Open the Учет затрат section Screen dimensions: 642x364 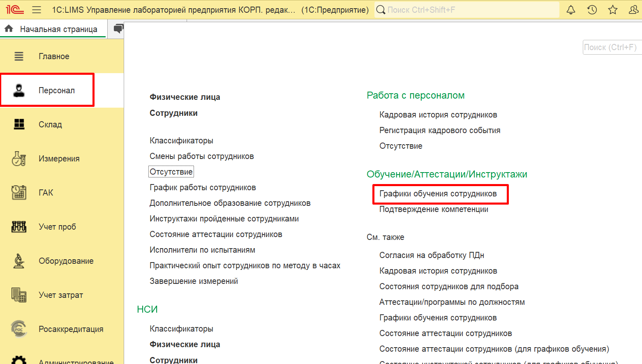[x=61, y=295]
